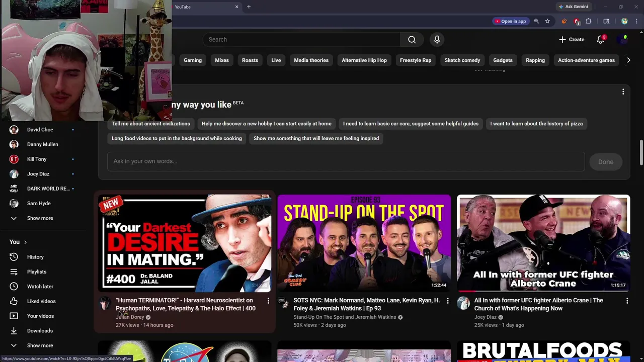Image resolution: width=644 pixels, height=362 pixels.
Task: Start voice search with microphone icon
Action: click(437, 40)
